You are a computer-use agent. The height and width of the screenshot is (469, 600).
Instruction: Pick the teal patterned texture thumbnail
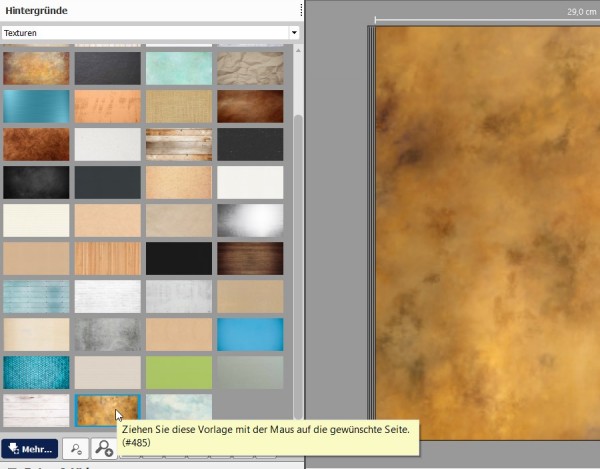click(x=36, y=372)
